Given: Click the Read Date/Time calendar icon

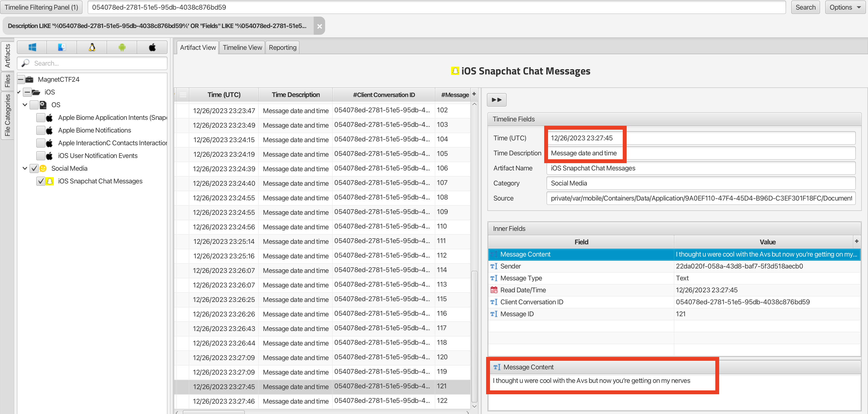Looking at the screenshot, I should click(x=494, y=290).
